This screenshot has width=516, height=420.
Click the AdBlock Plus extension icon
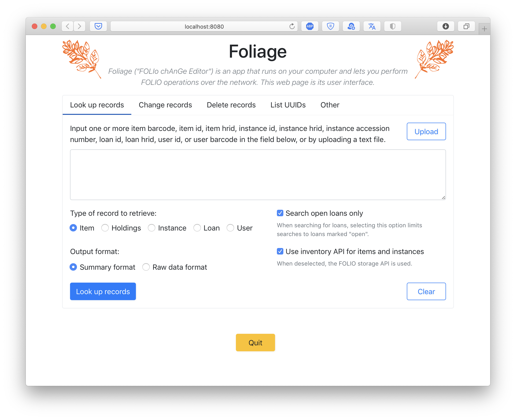pos(310,26)
